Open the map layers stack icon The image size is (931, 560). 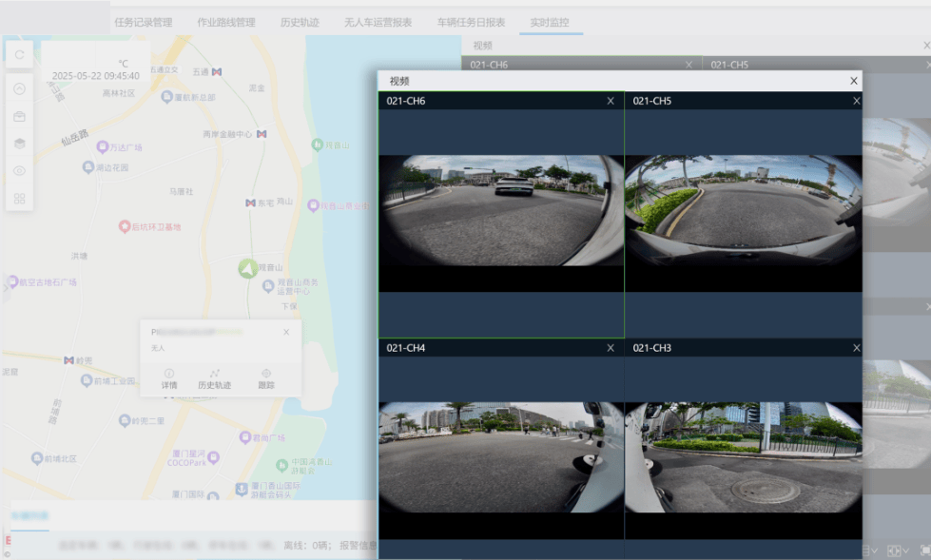coord(19,144)
